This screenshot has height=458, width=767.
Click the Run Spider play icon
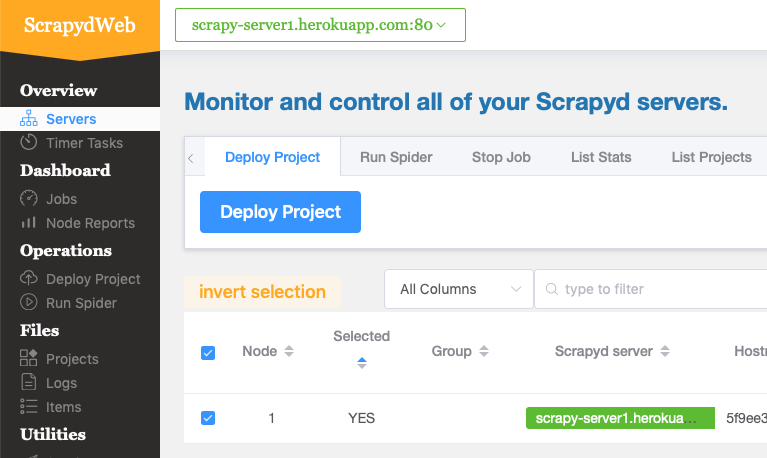coord(28,303)
